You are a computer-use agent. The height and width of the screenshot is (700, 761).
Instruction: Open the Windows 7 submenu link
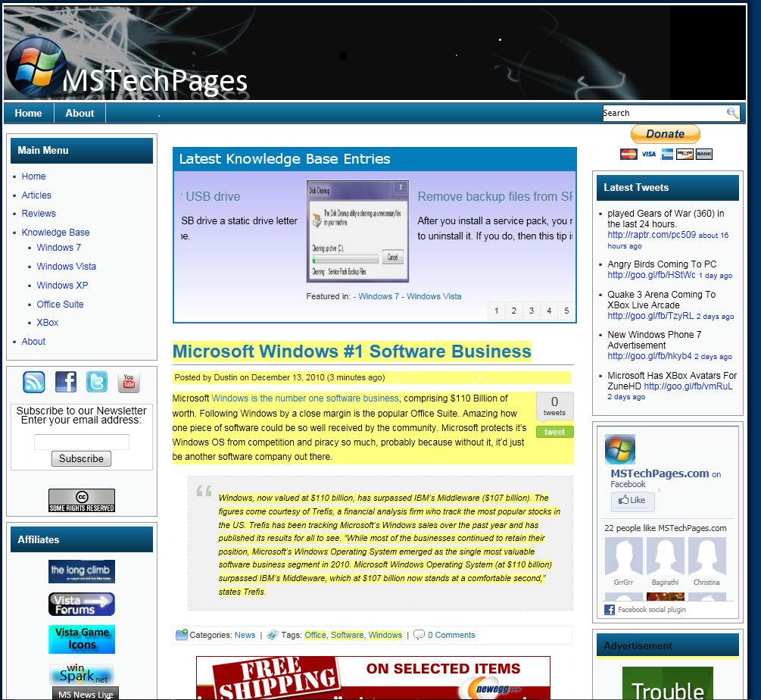[x=58, y=248]
